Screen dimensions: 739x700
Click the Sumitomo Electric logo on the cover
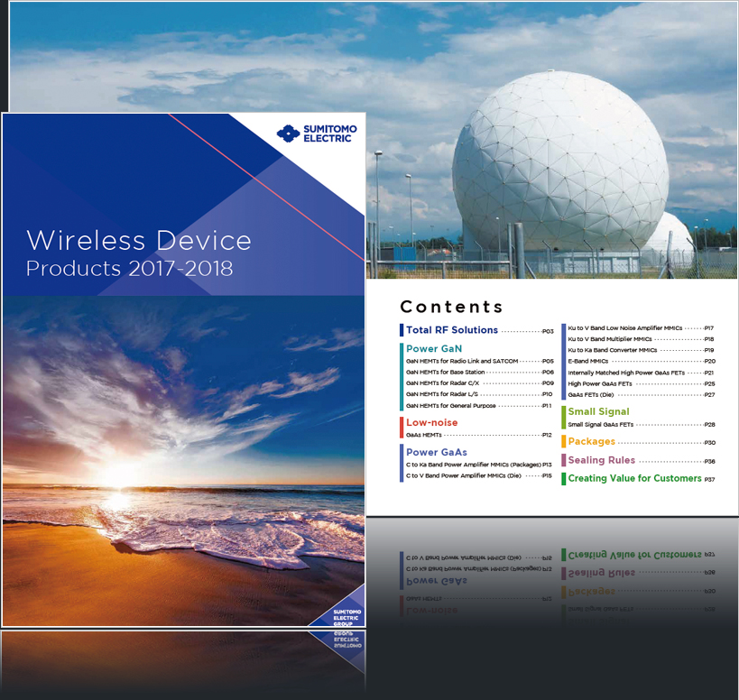(x=317, y=134)
